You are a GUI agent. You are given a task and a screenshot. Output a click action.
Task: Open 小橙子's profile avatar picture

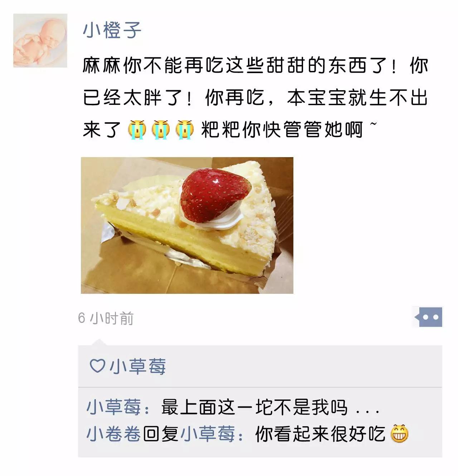click(40, 40)
